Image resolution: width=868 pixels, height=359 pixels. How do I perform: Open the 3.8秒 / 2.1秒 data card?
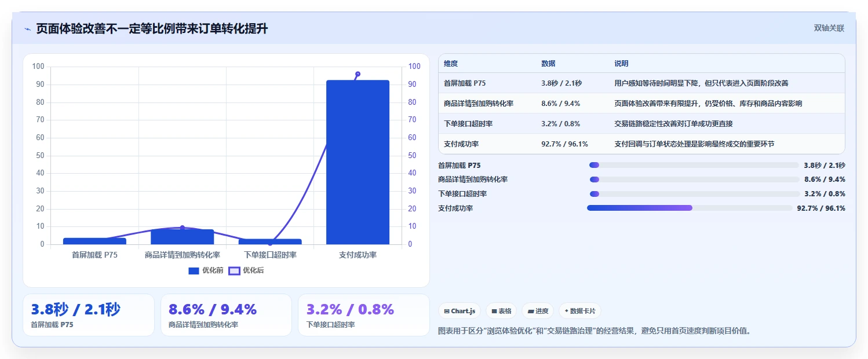pyautogui.click(x=89, y=315)
